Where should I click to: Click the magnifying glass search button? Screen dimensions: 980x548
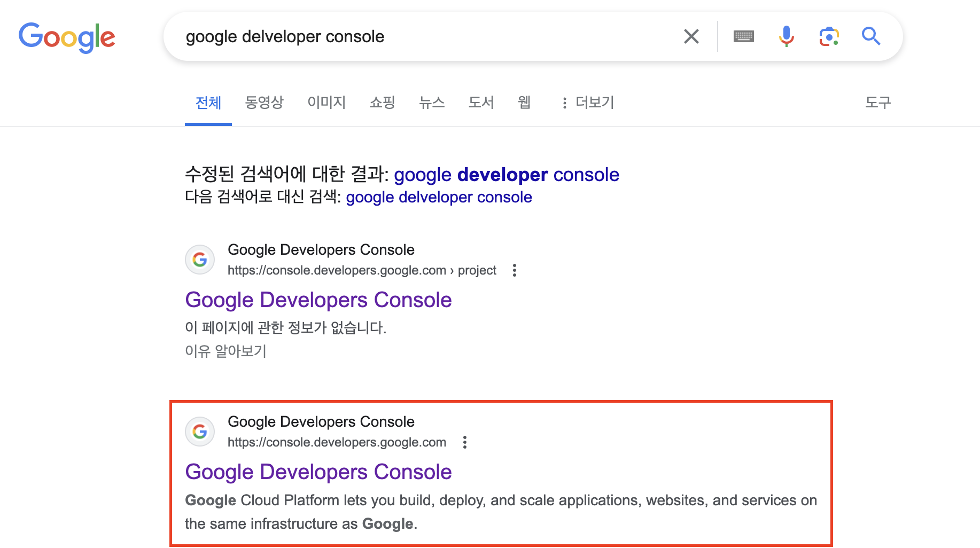(871, 36)
